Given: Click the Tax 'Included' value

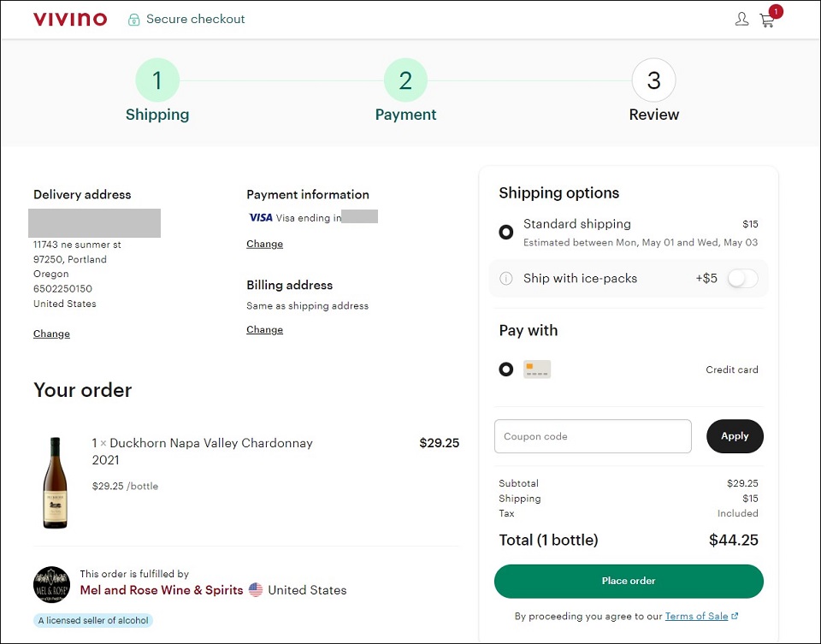Looking at the screenshot, I should (738, 513).
